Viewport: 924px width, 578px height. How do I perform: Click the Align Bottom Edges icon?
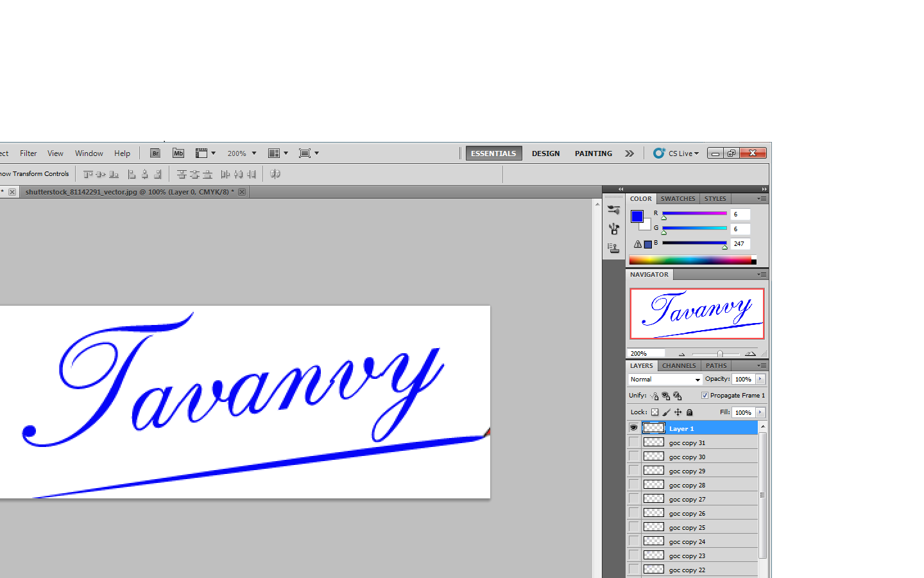pyautogui.click(x=114, y=174)
